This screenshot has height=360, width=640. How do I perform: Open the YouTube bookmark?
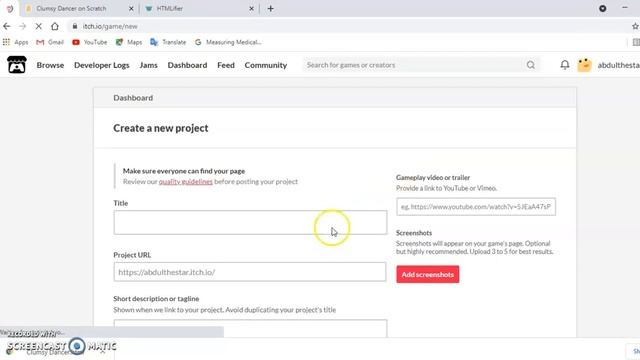point(89,42)
